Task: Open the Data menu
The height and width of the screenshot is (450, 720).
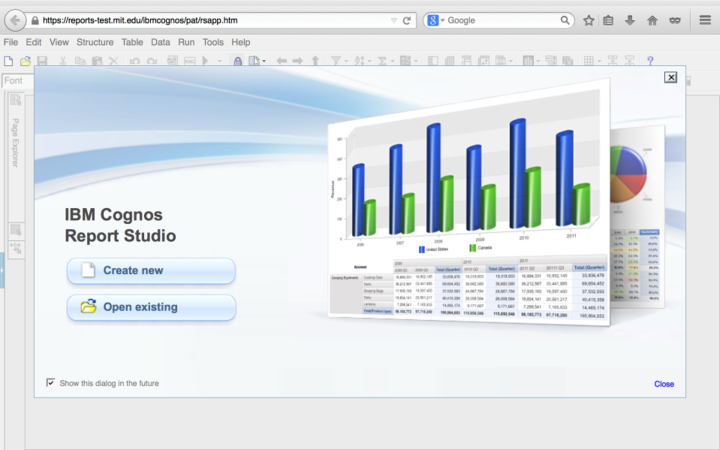Action: tap(160, 42)
